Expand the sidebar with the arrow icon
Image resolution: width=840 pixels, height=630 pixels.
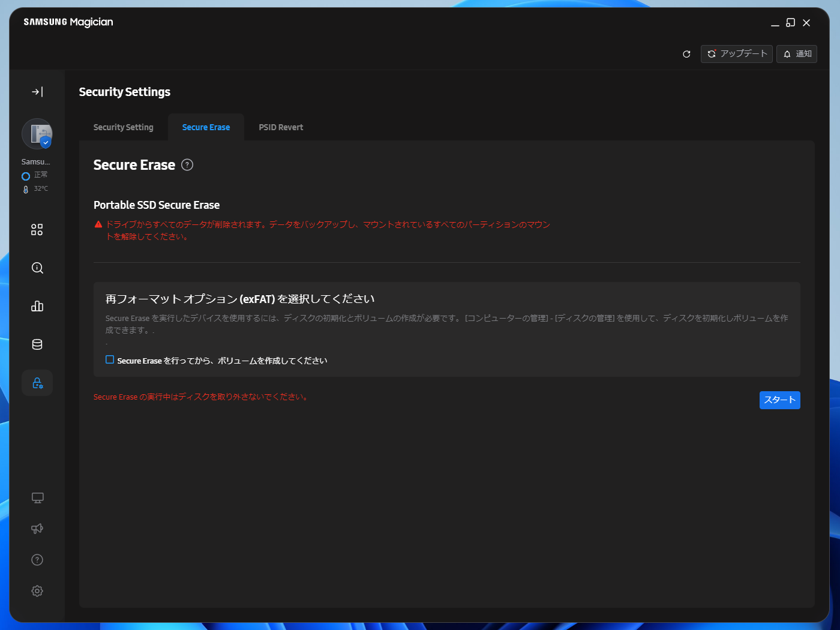click(x=37, y=92)
